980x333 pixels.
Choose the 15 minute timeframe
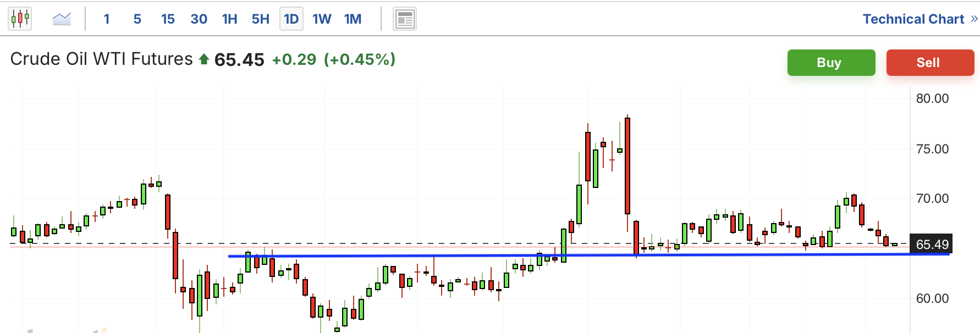point(168,19)
